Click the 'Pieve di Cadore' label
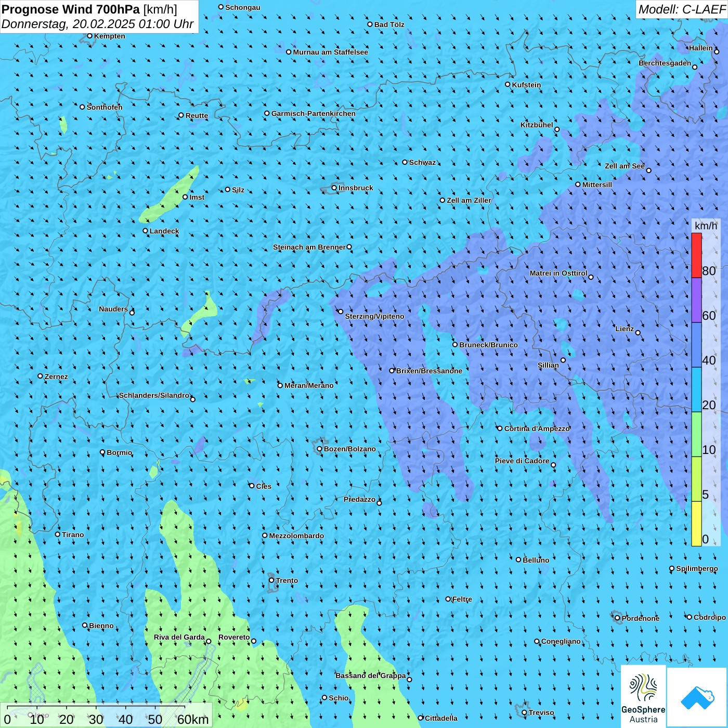The height and width of the screenshot is (728, 728). click(x=522, y=461)
